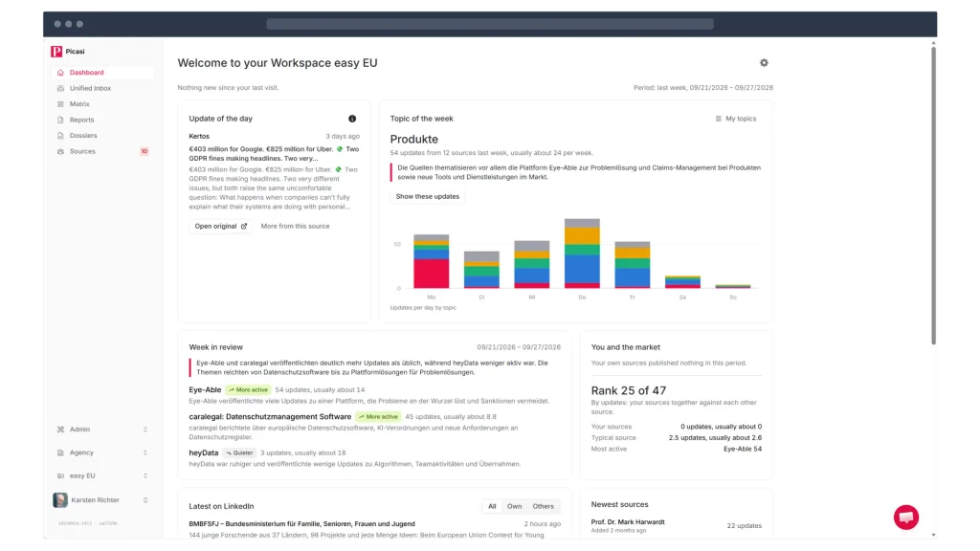Click caralegal: Datenschutzmanagement Software heading
Screen dimensions: 980x551
(x=270, y=417)
